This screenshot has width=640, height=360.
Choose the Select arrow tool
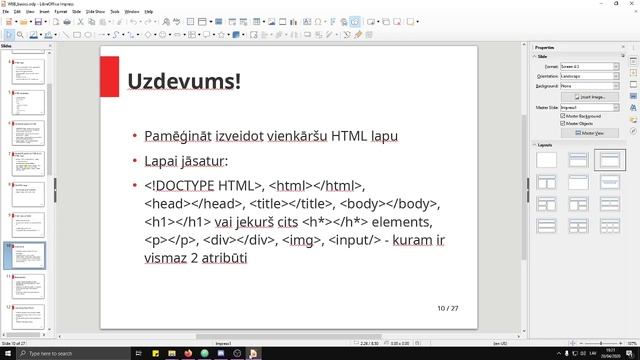[x=9, y=35]
